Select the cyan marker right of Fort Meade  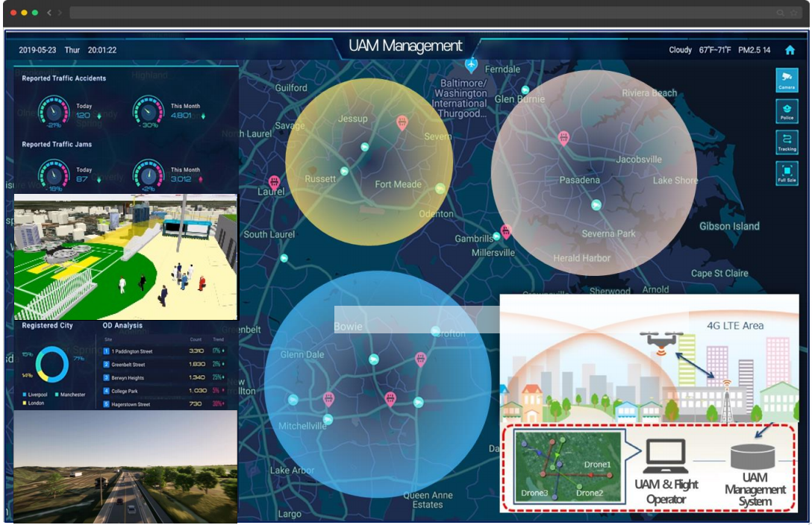pyautogui.click(x=440, y=188)
